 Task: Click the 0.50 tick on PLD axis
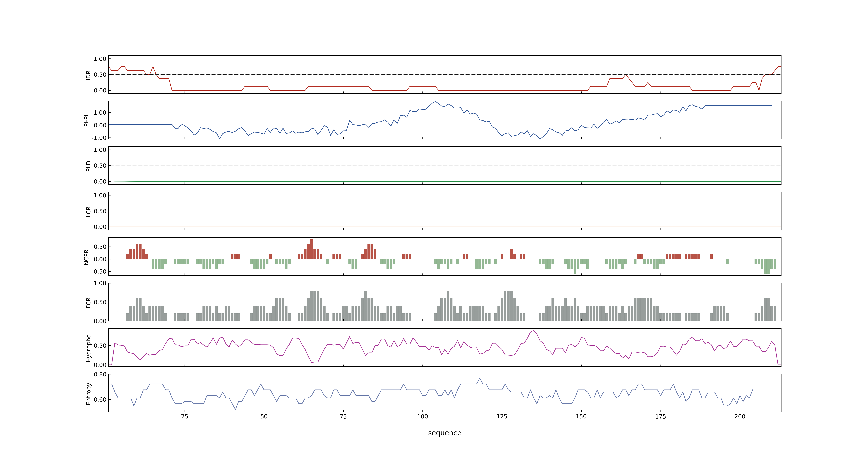tap(100, 166)
